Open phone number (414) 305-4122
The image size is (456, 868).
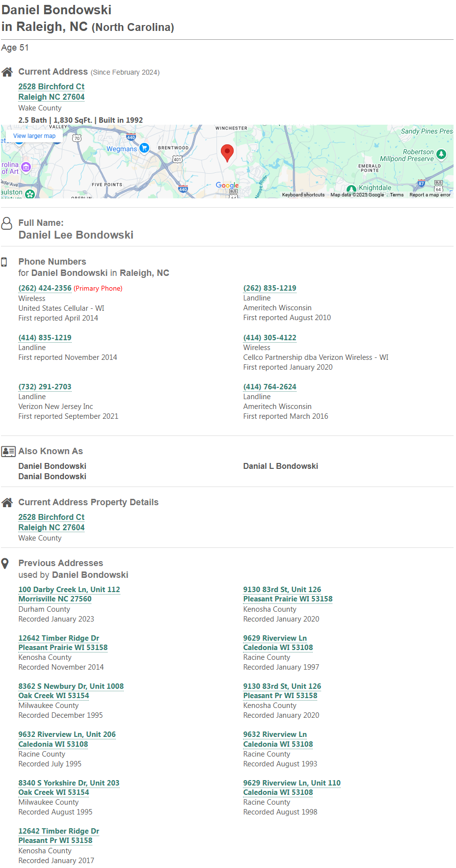point(270,338)
